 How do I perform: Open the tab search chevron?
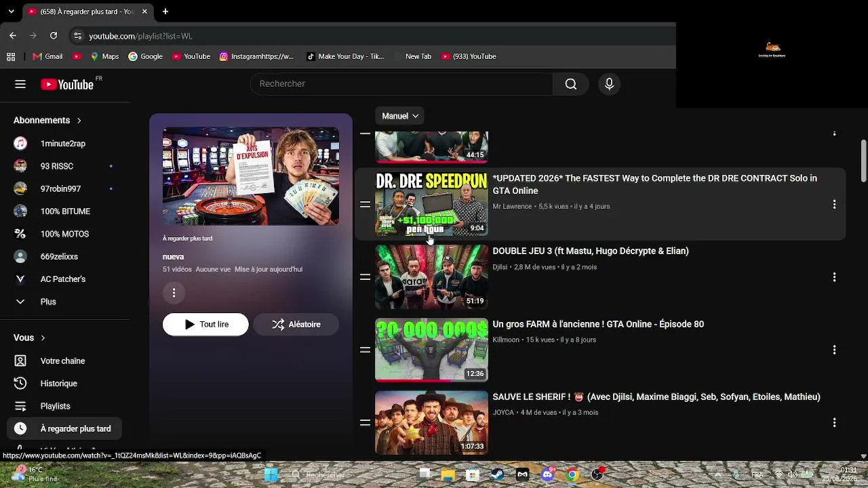pyautogui.click(x=11, y=12)
